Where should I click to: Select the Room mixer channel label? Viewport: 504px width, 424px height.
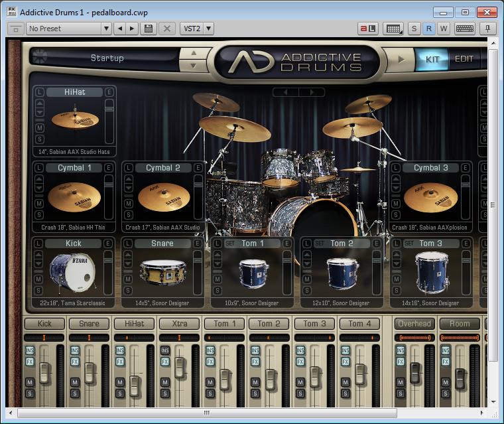click(460, 324)
